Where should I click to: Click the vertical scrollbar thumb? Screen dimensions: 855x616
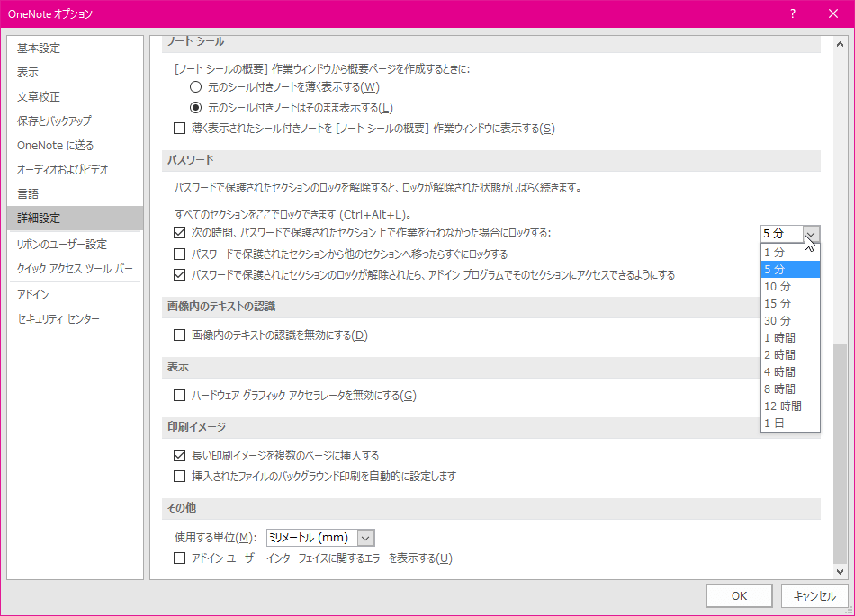[840, 454]
